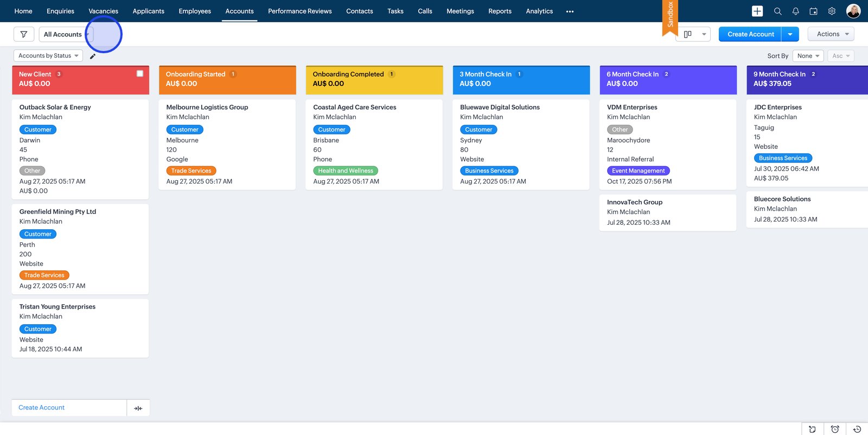Click the plus quick-create icon in header
The width and height of the screenshot is (868, 435).
[x=757, y=11]
